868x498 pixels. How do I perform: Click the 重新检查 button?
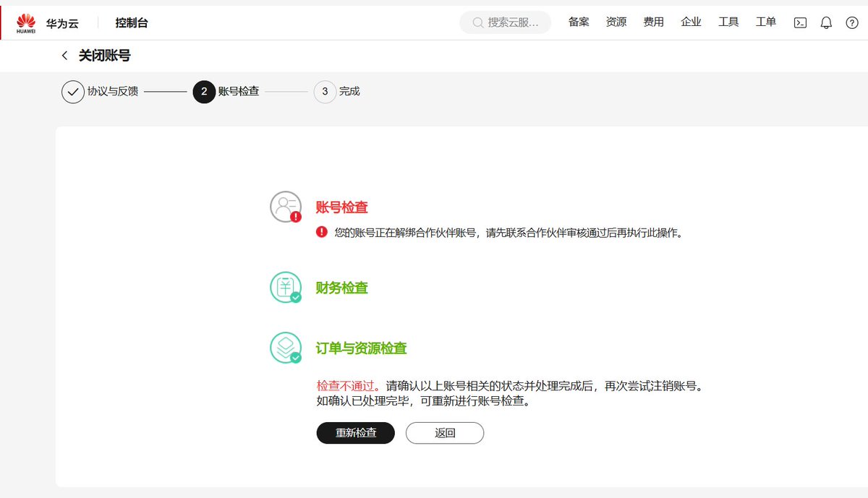click(356, 433)
